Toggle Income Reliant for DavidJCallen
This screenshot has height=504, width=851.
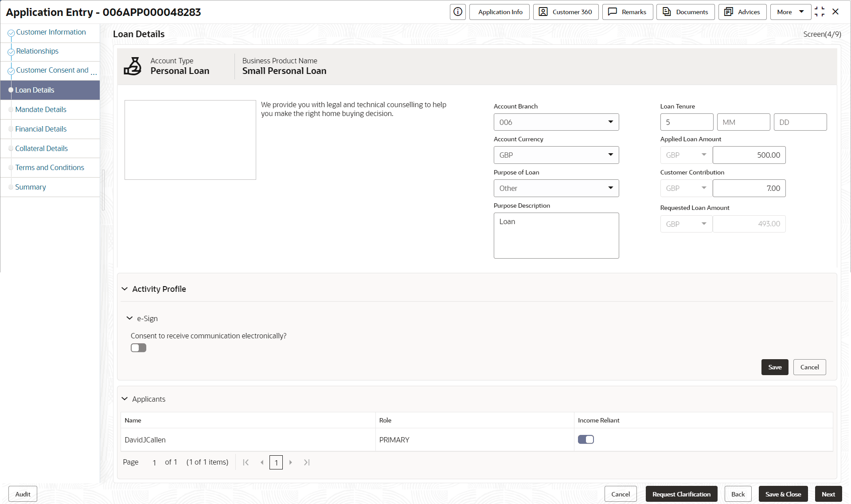coord(586,439)
